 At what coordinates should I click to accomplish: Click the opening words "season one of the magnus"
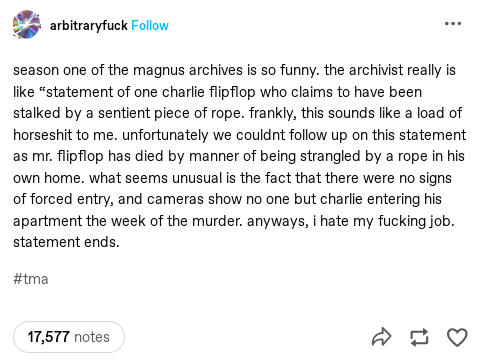[100, 70]
